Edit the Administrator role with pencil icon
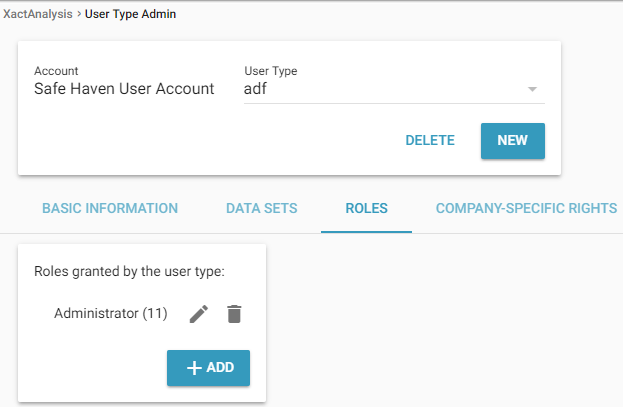Image resolution: width=623 pixels, height=407 pixels. [x=199, y=314]
